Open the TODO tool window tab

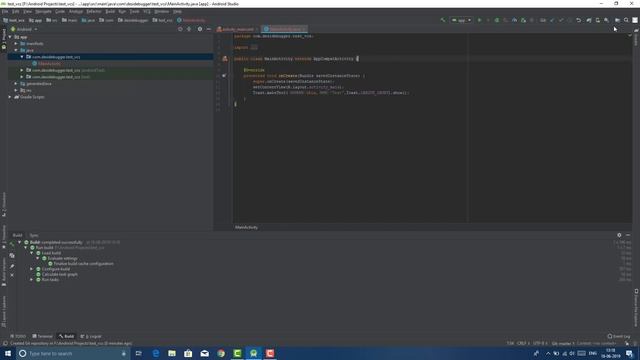coord(18,336)
